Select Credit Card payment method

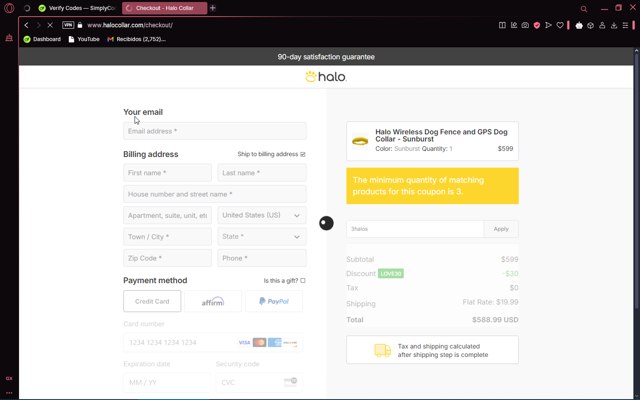coord(152,301)
